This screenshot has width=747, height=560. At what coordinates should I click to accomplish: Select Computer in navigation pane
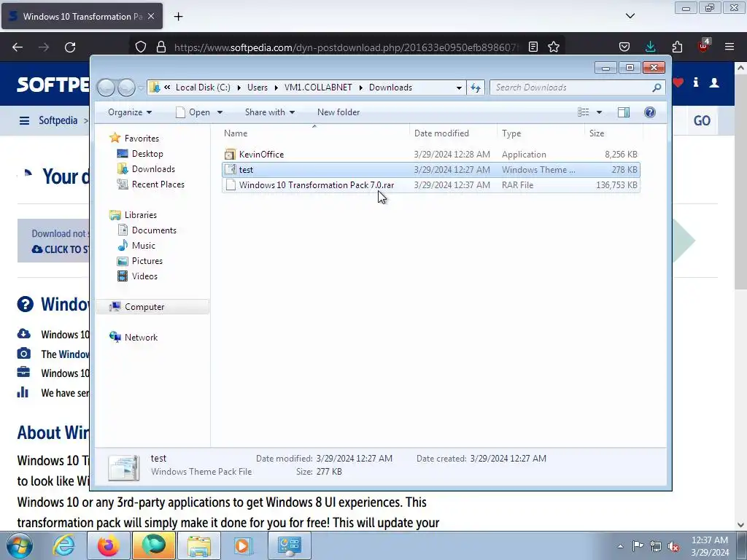(x=152, y=307)
